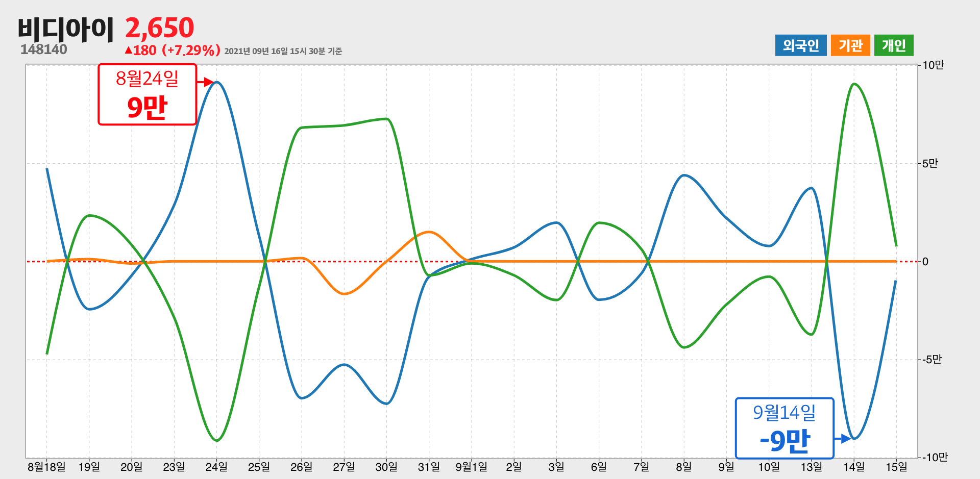Click the blue line peak at 24일
The image size is (980, 479).
[217, 82]
